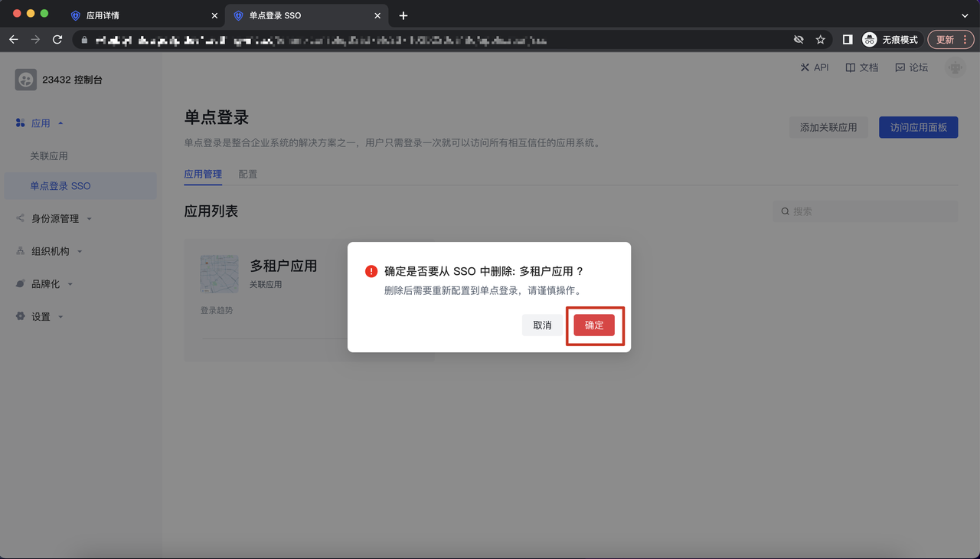Click 取消 to cancel deletion
This screenshot has width=980, height=559.
[x=542, y=325]
